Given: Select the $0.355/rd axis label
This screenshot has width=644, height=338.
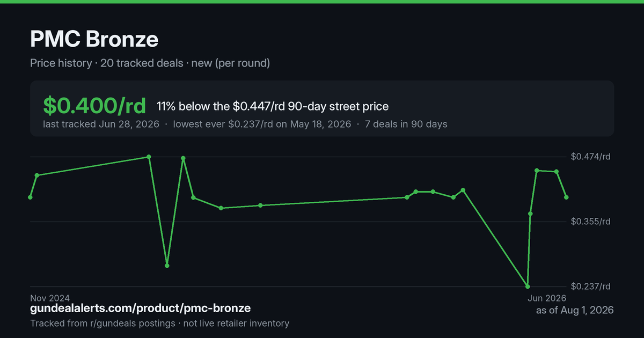Looking at the screenshot, I should tap(591, 222).
